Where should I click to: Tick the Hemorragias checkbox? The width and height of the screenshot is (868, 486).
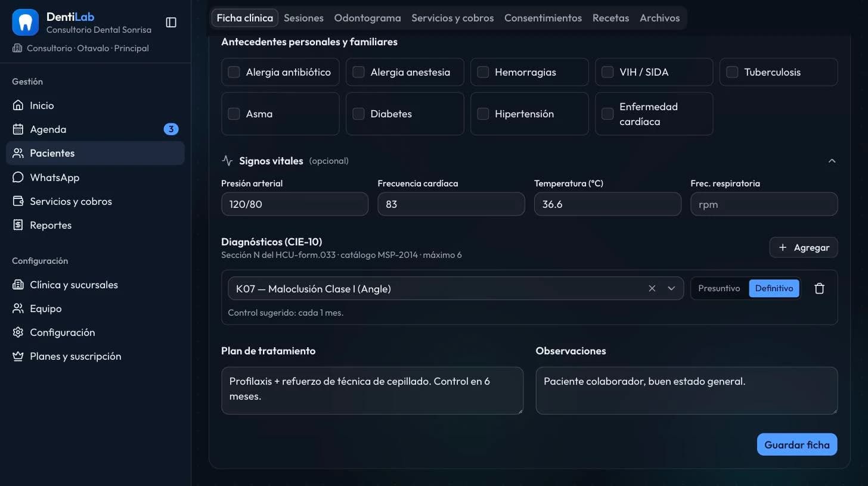tap(483, 72)
